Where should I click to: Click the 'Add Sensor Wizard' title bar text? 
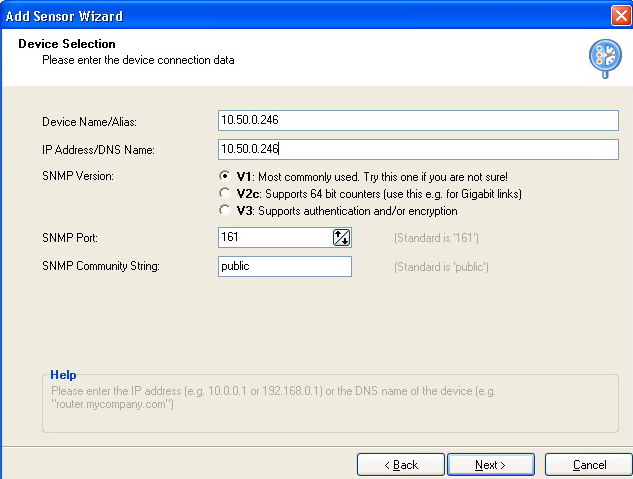coord(64,16)
